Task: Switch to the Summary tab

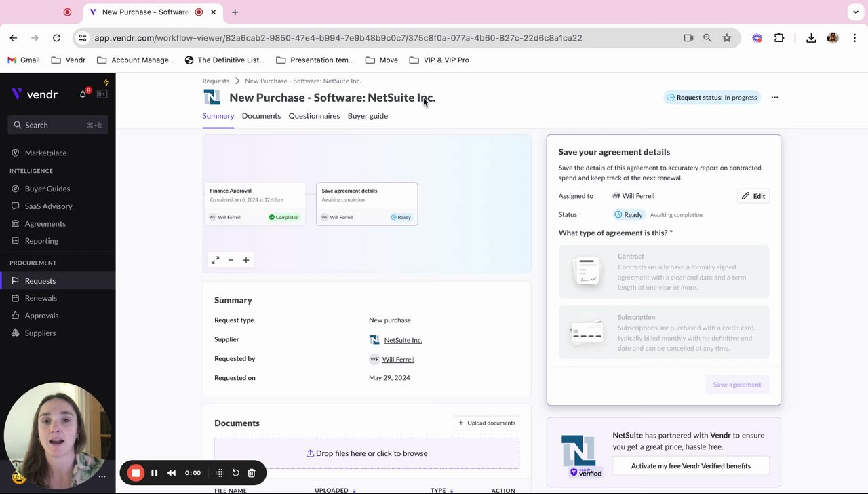Action: point(218,116)
